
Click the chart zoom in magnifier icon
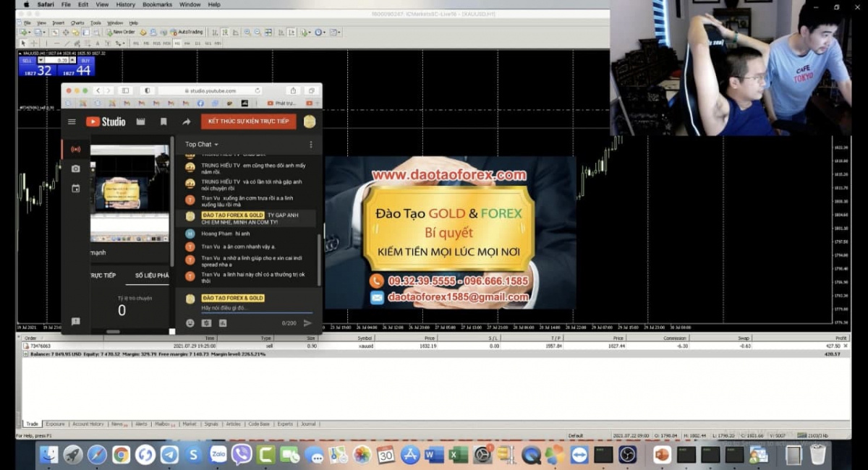pos(247,33)
